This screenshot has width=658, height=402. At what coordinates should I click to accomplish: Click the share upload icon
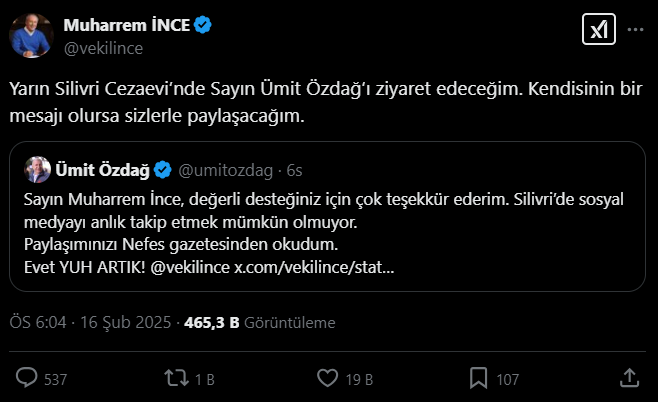[x=629, y=378]
